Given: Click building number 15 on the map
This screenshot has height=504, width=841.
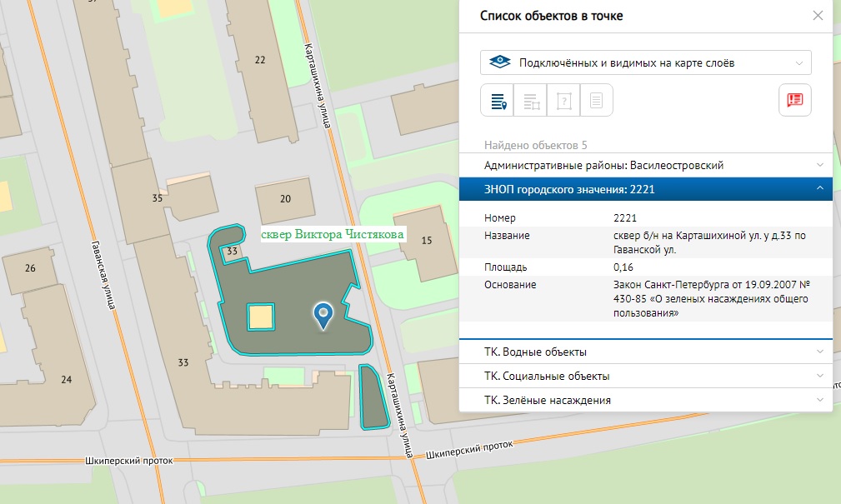Looking at the screenshot, I should click(x=428, y=242).
